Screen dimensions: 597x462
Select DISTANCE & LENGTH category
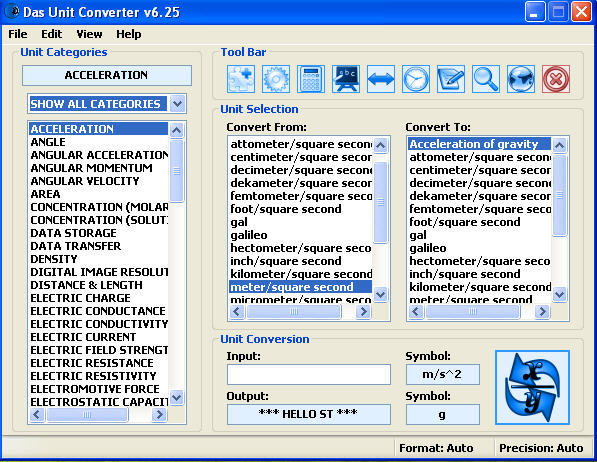99,285
